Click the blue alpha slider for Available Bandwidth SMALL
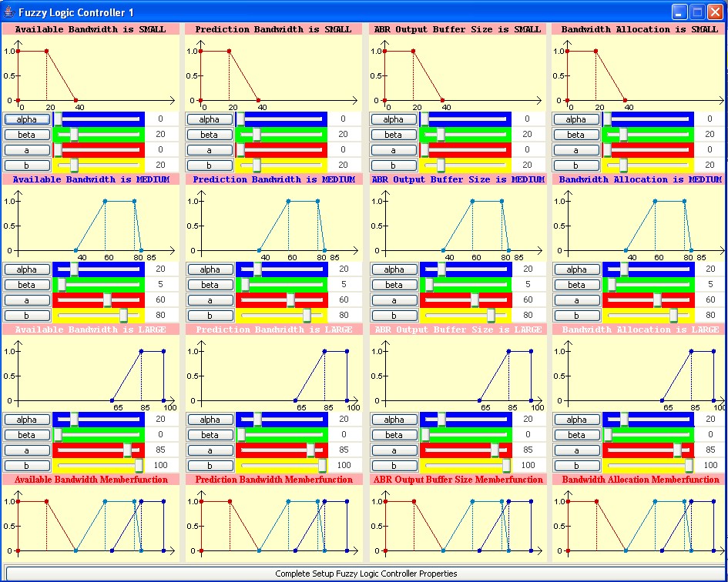The height and width of the screenshot is (582, 728). (98, 119)
